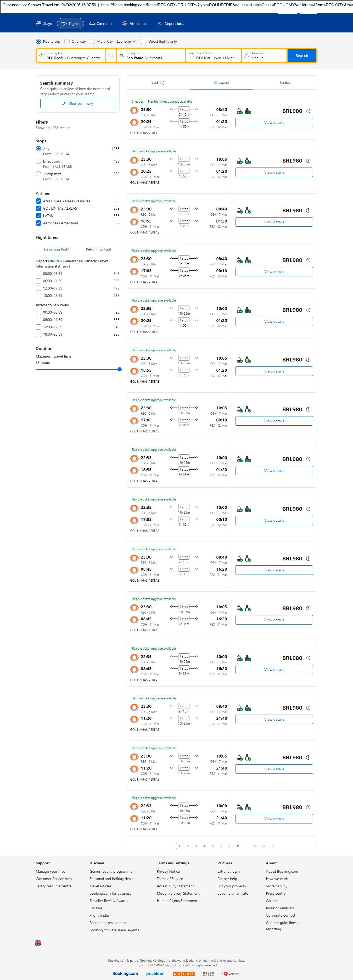Select the One way radio button

[x=67, y=41]
